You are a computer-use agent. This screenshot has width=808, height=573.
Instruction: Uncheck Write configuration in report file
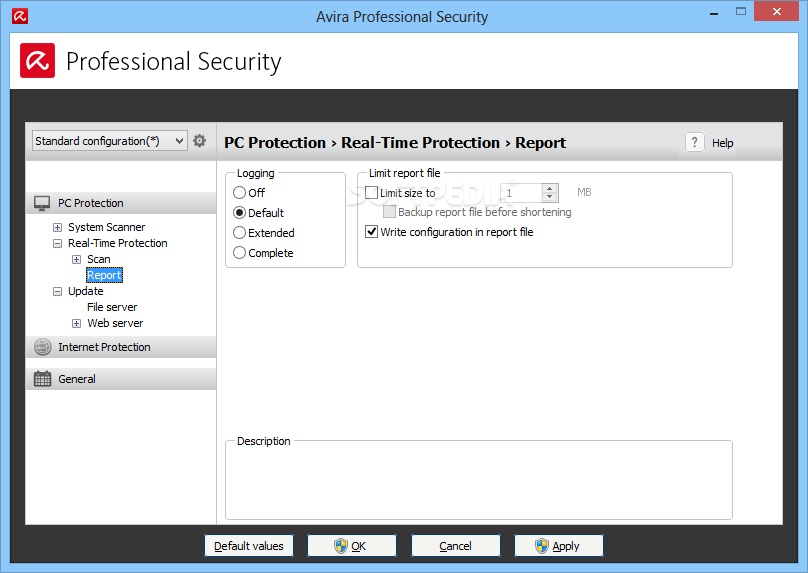point(372,232)
